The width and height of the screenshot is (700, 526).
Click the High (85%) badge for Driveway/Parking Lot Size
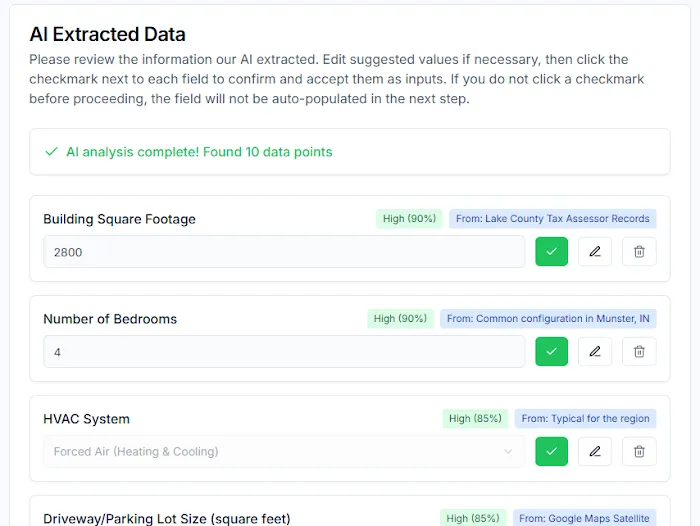473,518
